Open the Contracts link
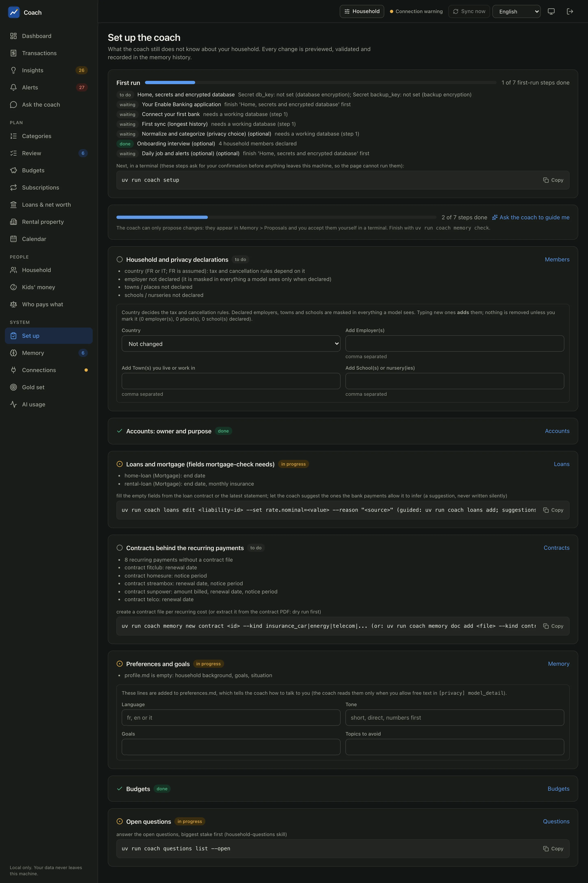588x883 pixels. coord(557,548)
